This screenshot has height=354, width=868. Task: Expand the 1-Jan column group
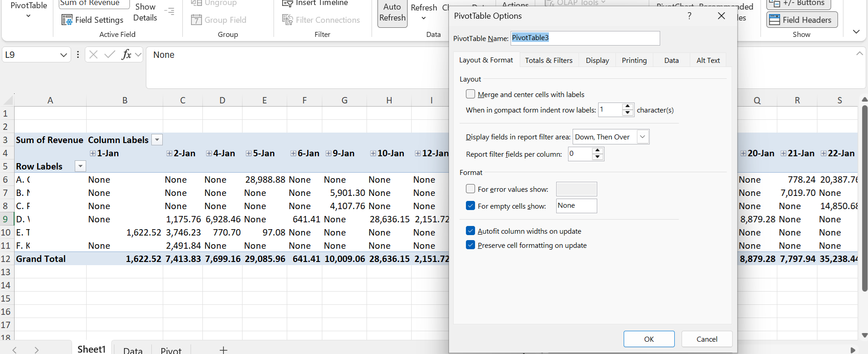click(x=93, y=154)
